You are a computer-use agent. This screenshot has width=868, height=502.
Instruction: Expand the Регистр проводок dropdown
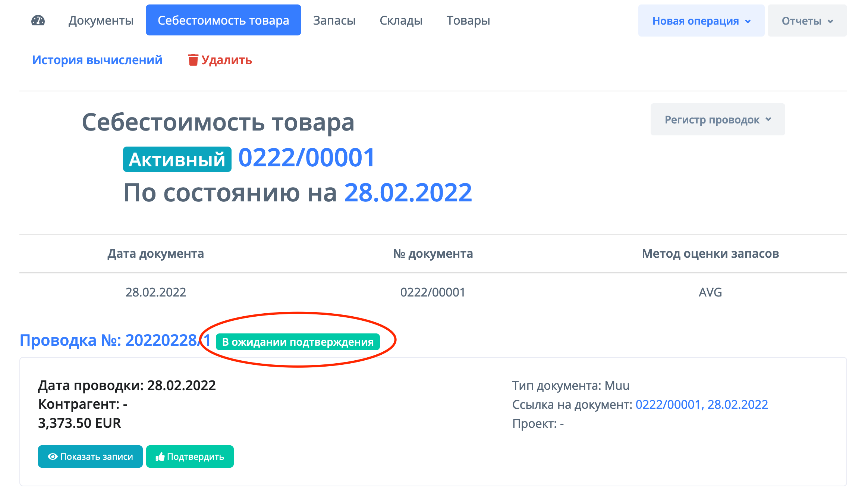pos(717,120)
